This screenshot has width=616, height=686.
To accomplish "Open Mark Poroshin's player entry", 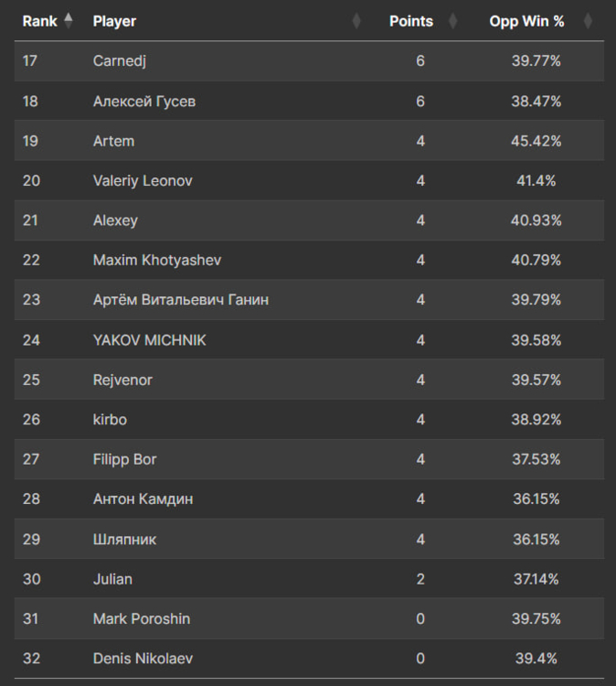I will [142, 619].
